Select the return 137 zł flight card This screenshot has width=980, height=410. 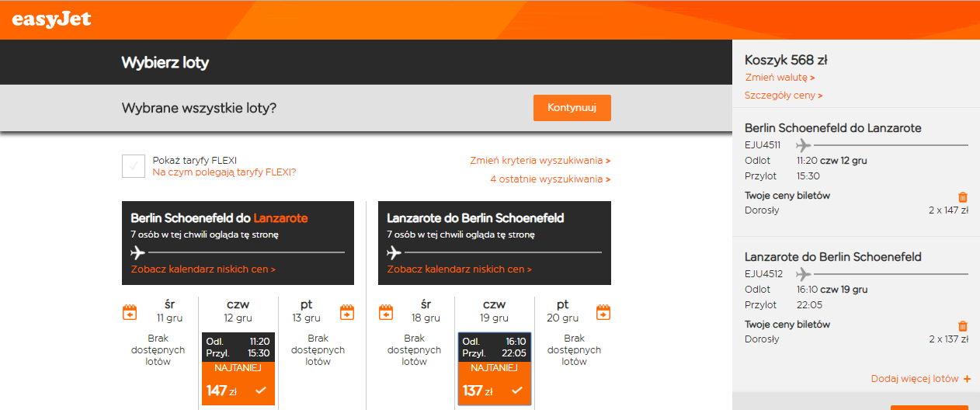pos(495,369)
